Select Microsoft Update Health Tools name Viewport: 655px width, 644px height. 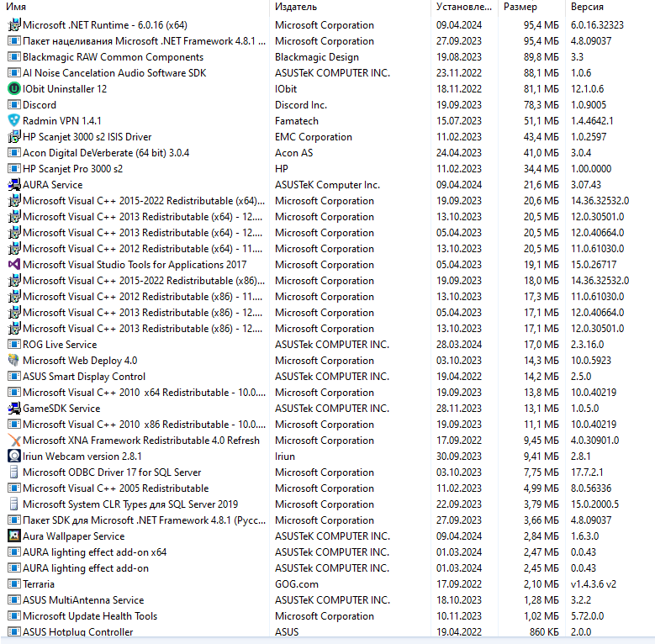coord(90,615)
